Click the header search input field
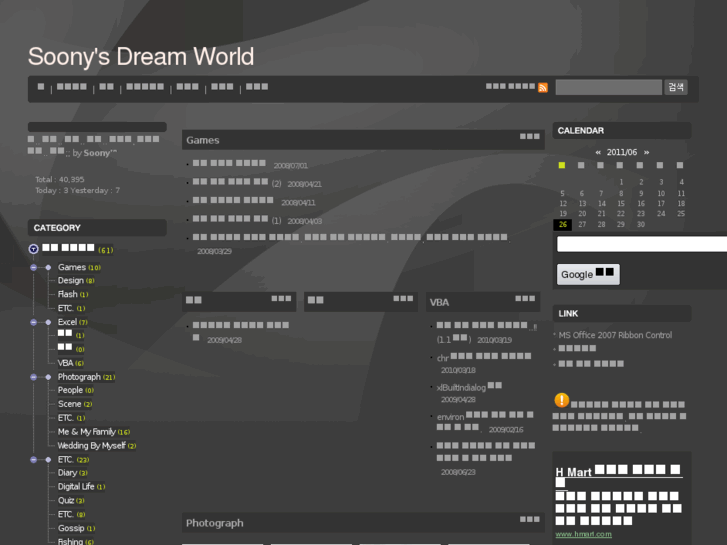The image size is (727, 545). pos(608,87)
